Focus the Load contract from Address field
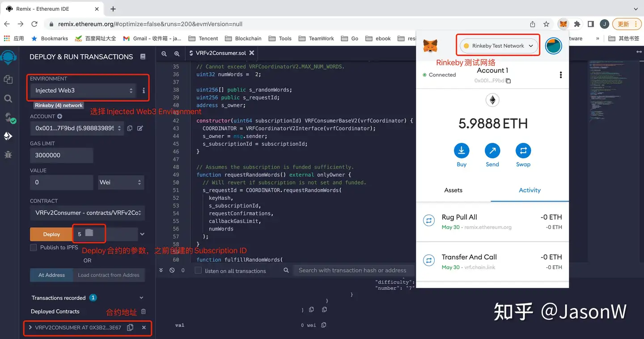 (109, 275)
